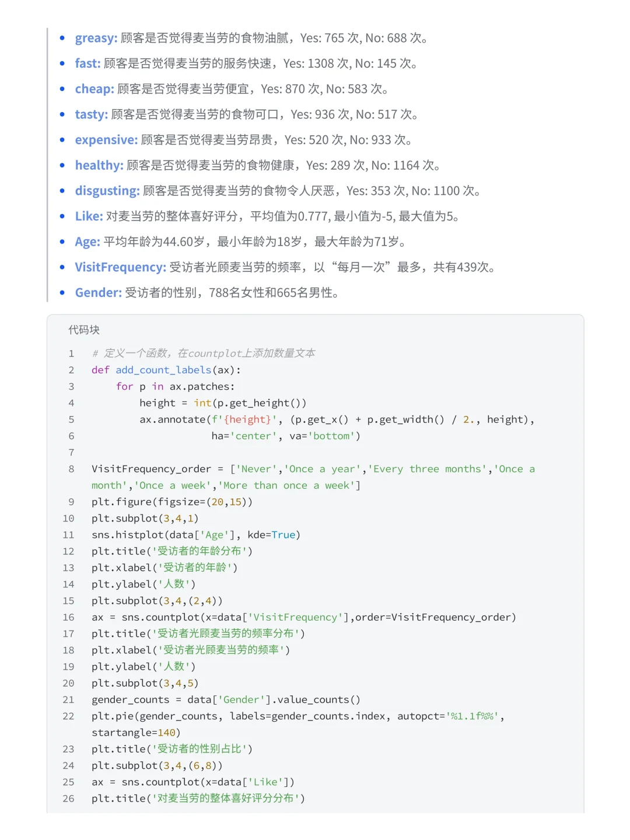
Task: Click the 'tasty:' bullet label
Action: pos(92,115)
